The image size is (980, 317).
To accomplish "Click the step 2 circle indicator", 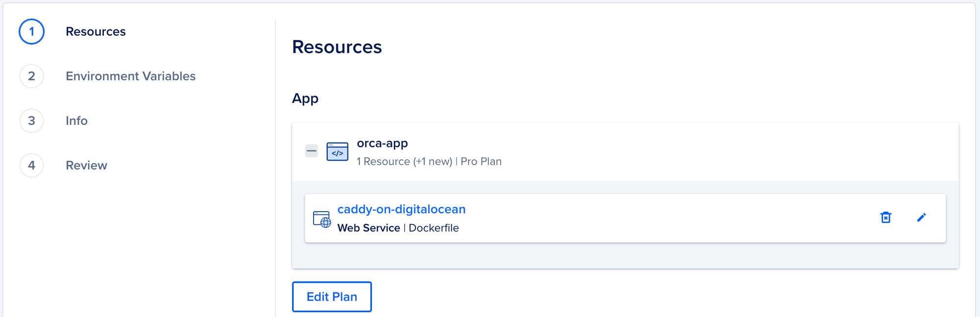I will coord(31,76).
